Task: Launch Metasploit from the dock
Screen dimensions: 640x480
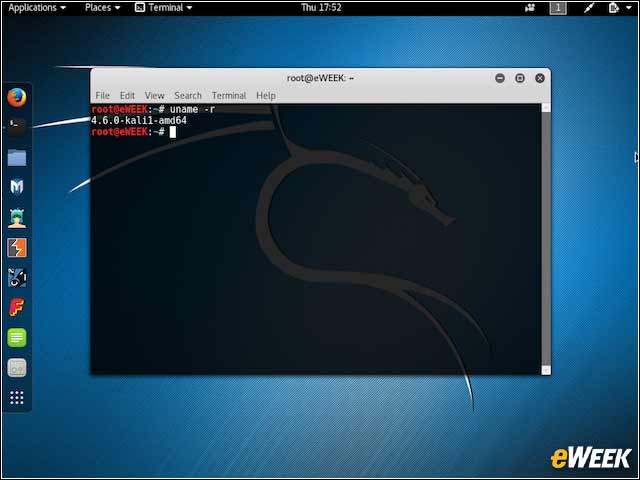Action: tap(17, 187)
